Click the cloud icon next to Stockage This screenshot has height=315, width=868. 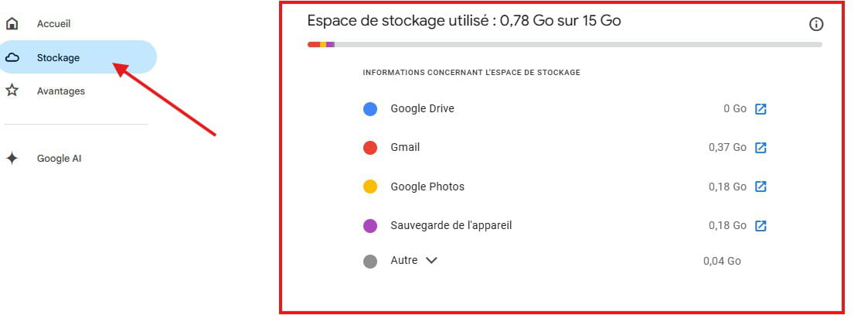click(x=12, y=57)
